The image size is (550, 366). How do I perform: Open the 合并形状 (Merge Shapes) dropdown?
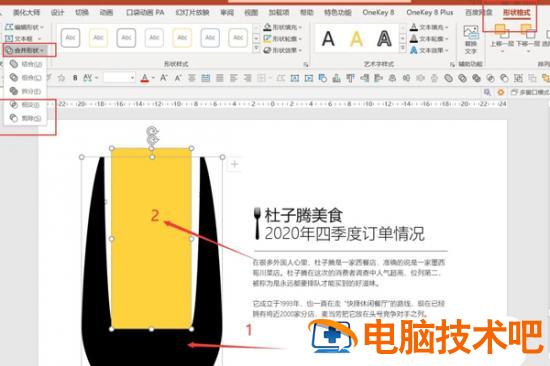[25, 51]
